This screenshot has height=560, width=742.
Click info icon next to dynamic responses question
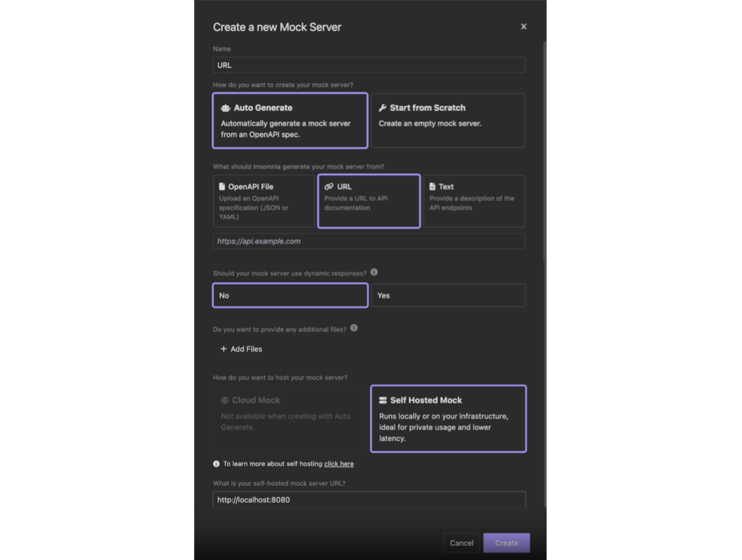pyautogui.click(x=374, y=272)
